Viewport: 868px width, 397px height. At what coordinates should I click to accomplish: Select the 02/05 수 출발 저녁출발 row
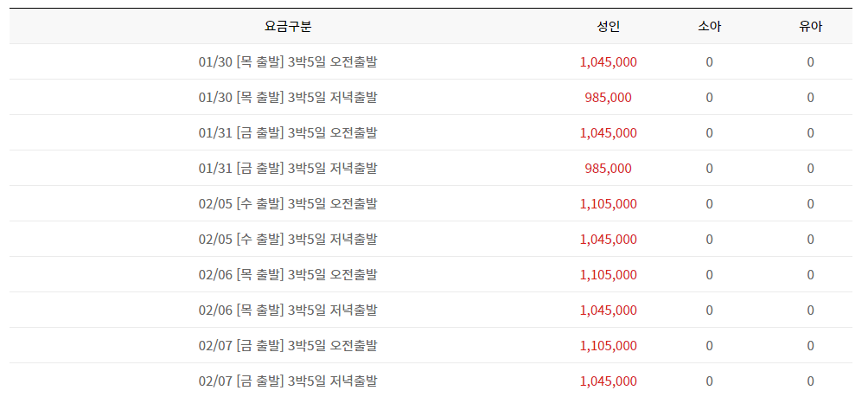tap(431, 239)
